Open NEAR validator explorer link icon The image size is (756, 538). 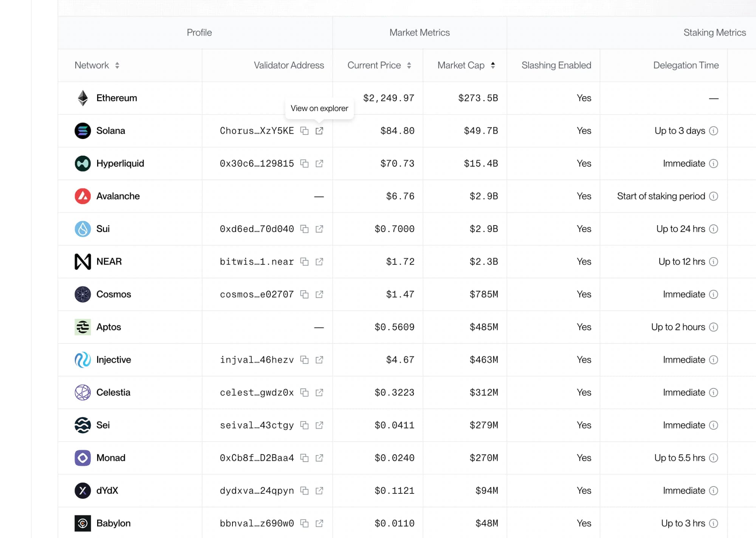click(319, 262)
